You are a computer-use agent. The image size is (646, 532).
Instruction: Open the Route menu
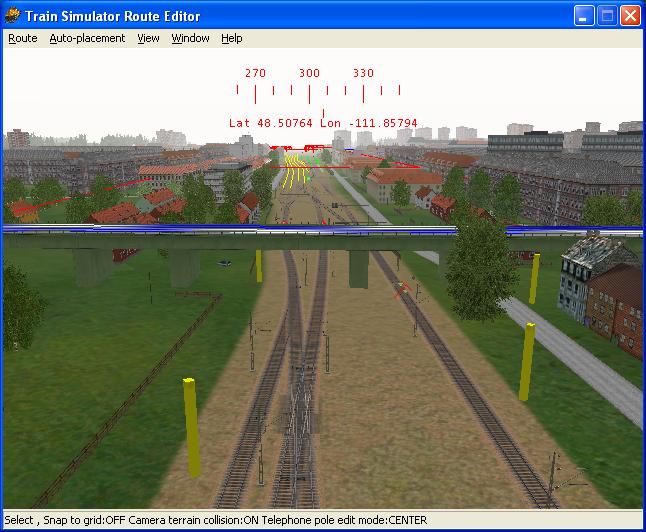coord(22,38)
